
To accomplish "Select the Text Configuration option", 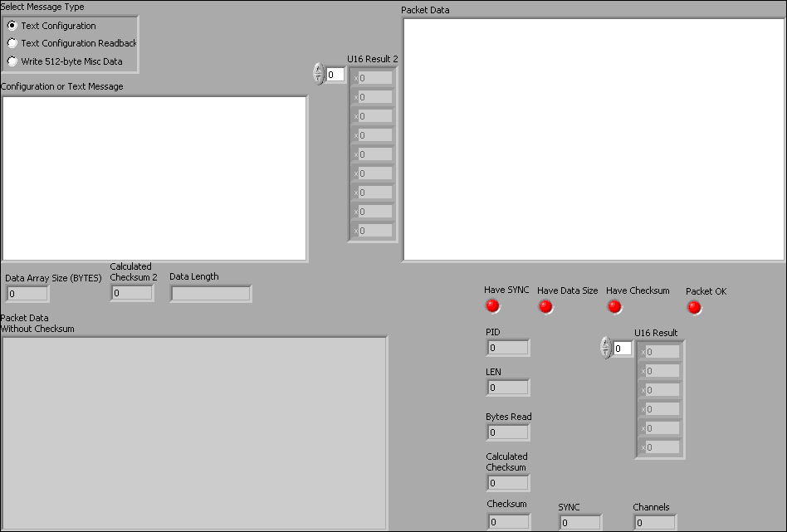I will 11,26.
